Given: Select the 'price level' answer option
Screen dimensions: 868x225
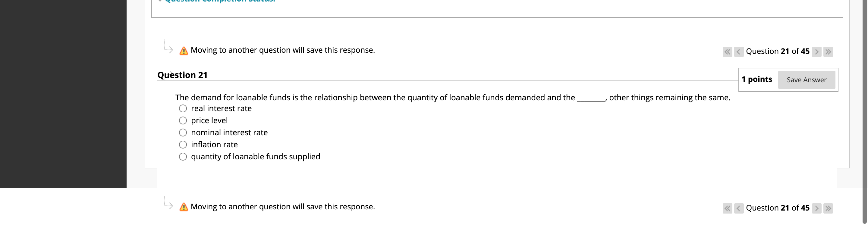Looking at the screenshot, I should pos(183,120).
